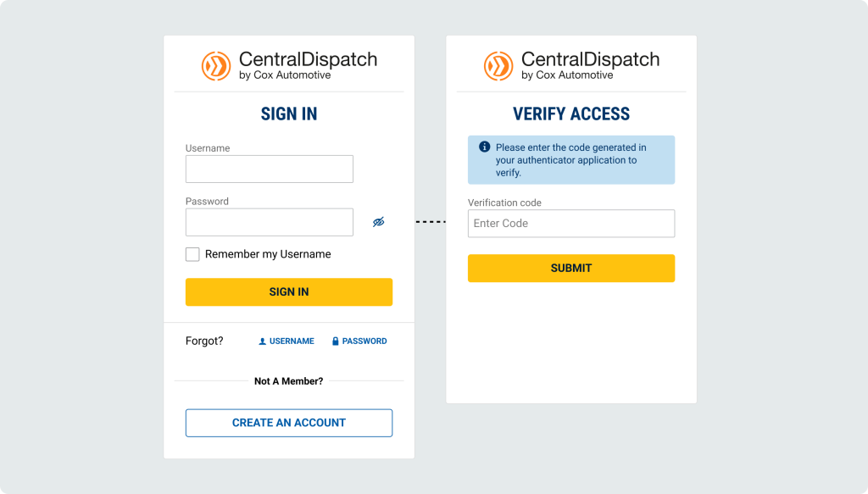Click the "Remember my Username" label text
The height and width of the screenshot is (494, 868).
pos(268,254)
